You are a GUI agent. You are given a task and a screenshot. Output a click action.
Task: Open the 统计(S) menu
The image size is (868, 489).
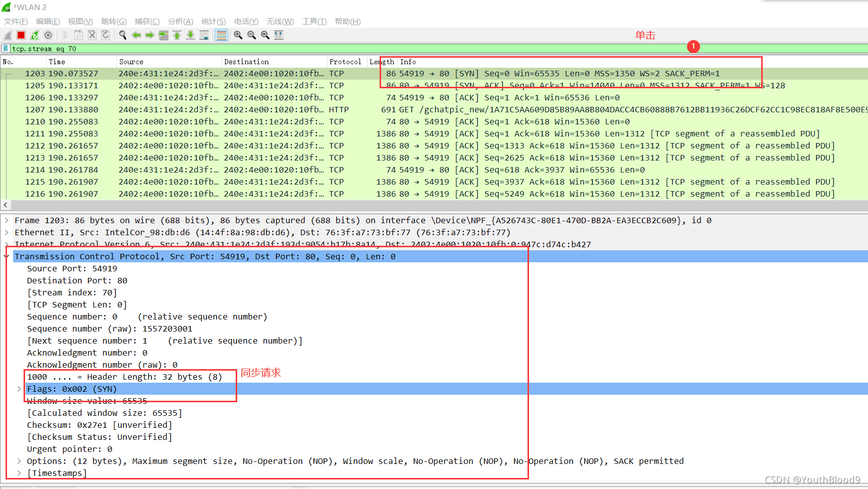(214, 22)
